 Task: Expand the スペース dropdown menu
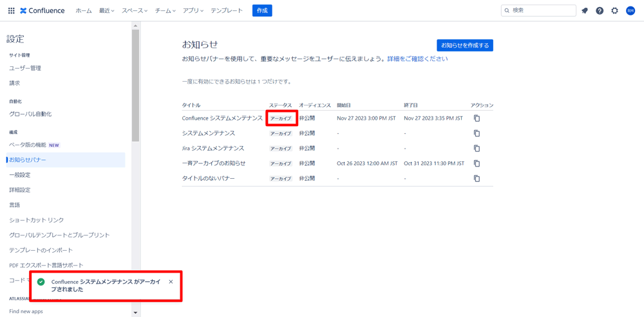134,11
